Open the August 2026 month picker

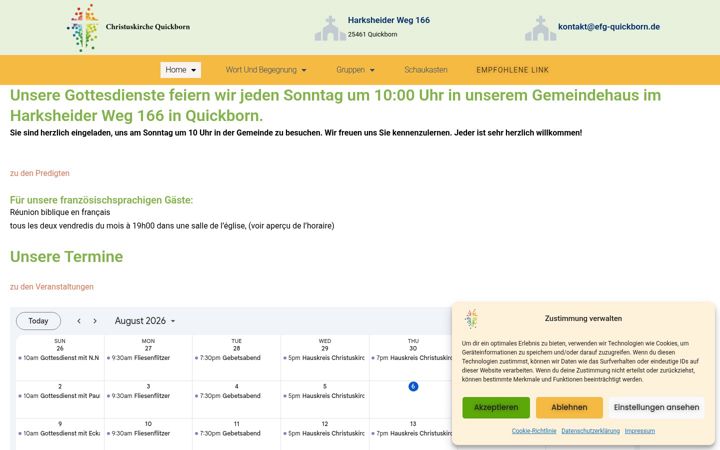145,321
